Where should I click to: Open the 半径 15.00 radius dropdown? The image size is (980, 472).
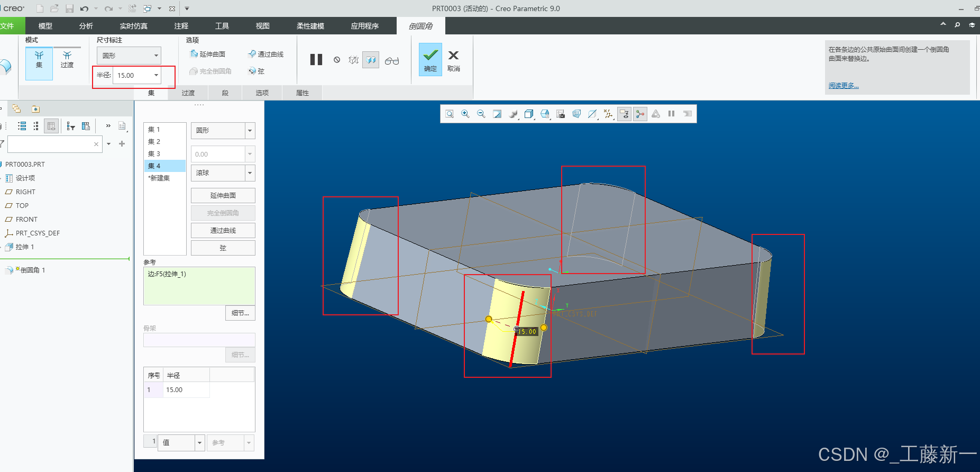(156, 75)
